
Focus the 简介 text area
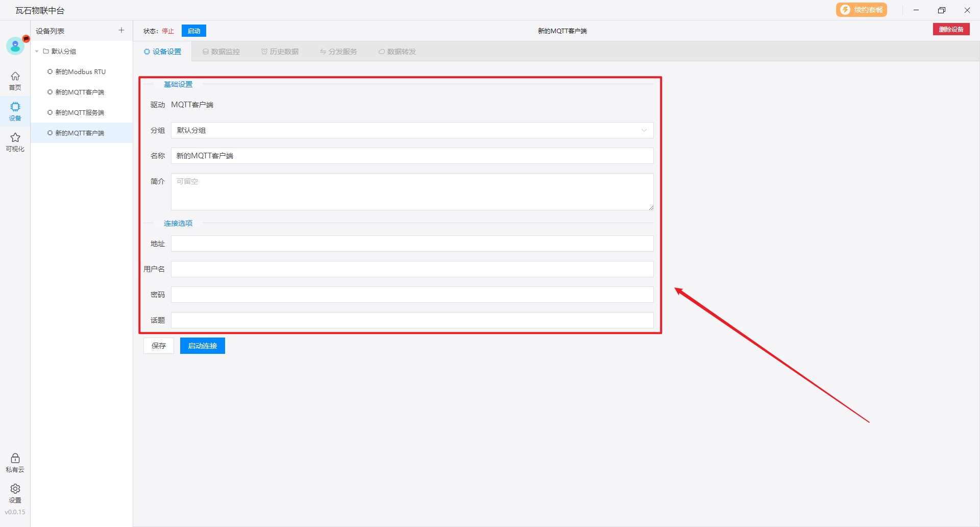pyautogui.click(x=412, y=192)
